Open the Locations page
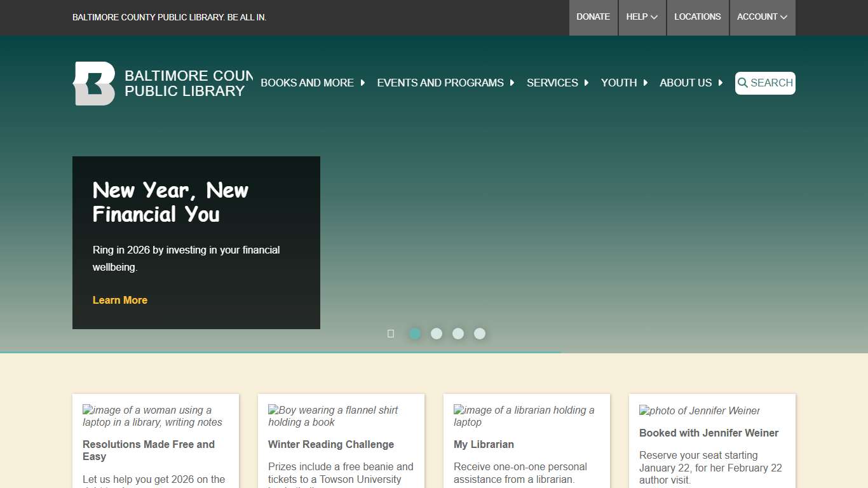Viewport: 868px width, 488px height. (x=697, y=17)
